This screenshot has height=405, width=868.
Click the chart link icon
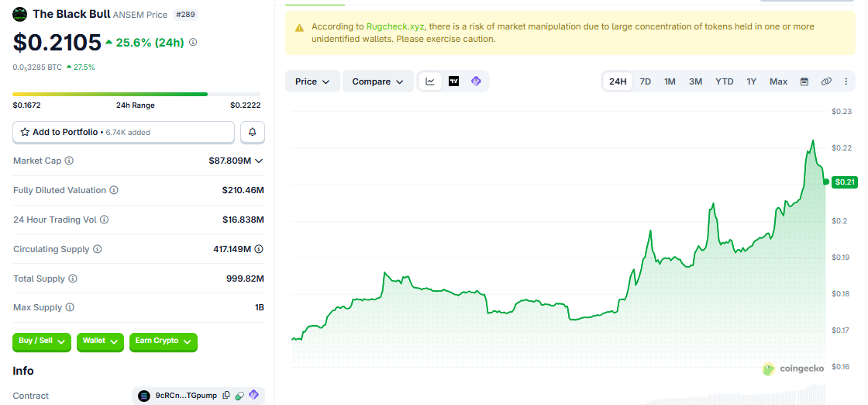[x=826, y=81]
